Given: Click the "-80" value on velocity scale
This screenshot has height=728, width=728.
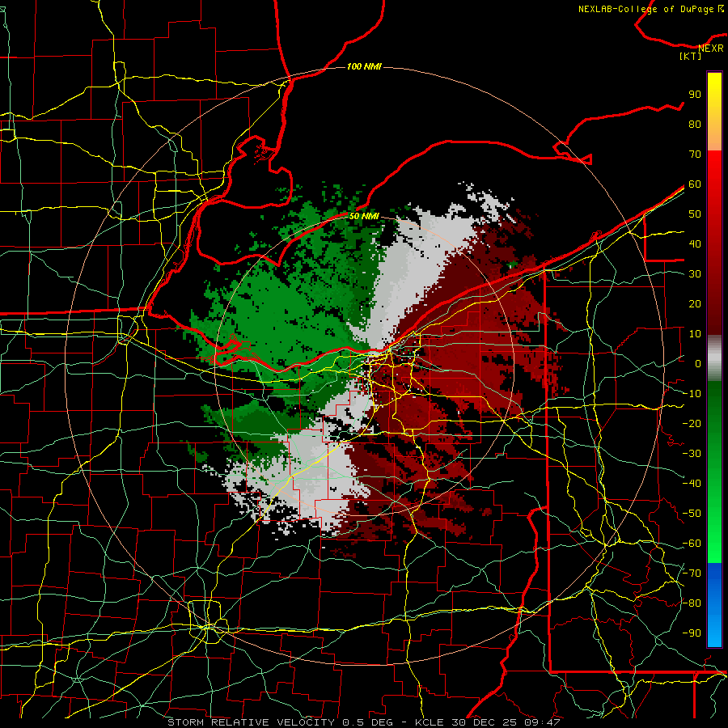Looking at the screenshot, I should (692, 603).
